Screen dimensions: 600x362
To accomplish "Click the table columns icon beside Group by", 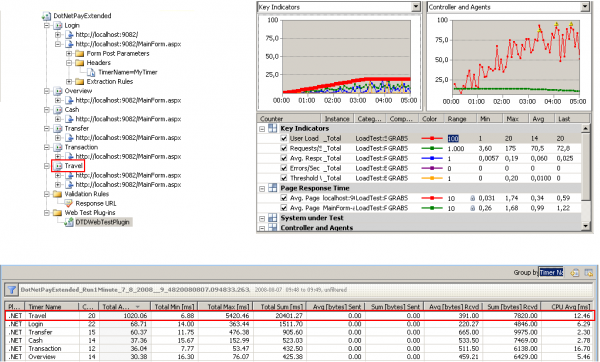I will tap(589, 272).
